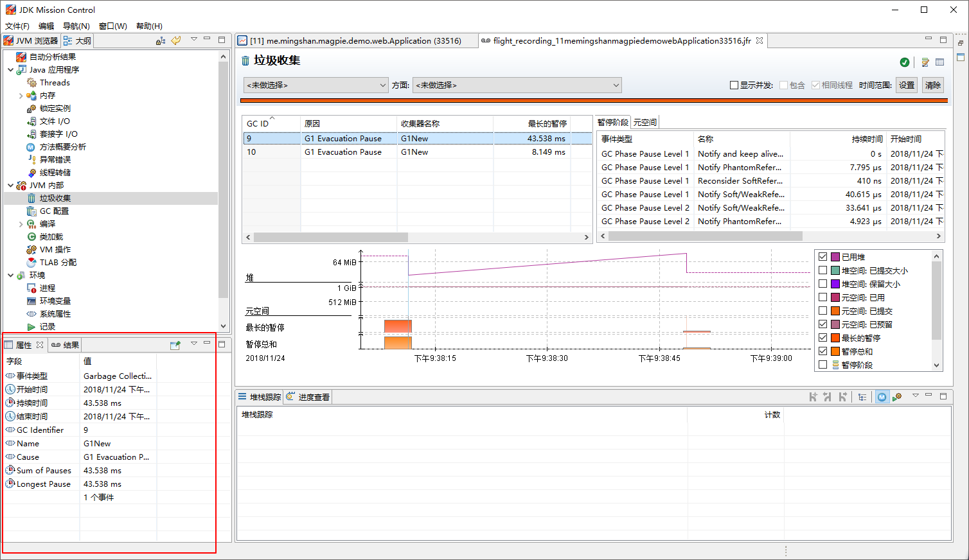This screenshot has height=560, width=969.
Task: Collapse the Java 应用程序 tree node
Action: [10, 69]
